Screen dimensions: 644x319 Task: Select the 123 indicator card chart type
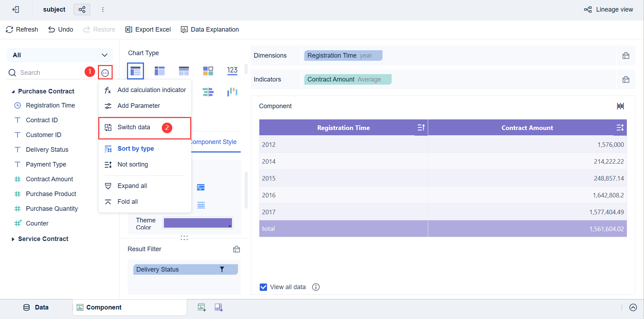point(232,71)
